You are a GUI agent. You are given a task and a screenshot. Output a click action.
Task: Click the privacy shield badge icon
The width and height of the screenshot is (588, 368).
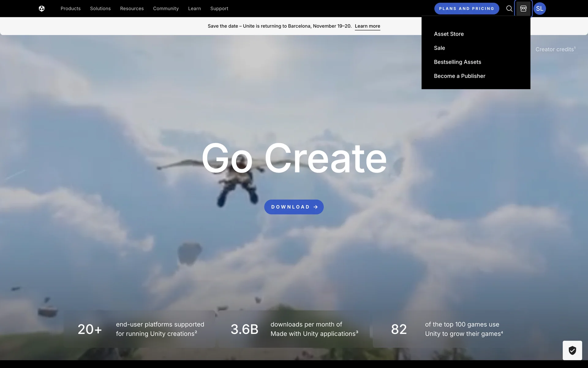tap(572, 350)
